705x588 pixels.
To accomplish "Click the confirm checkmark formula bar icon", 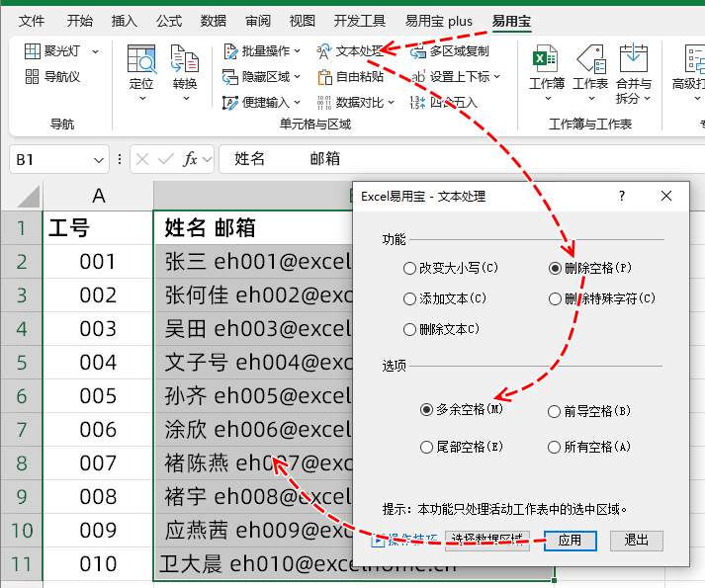I will tap(166, 159).
